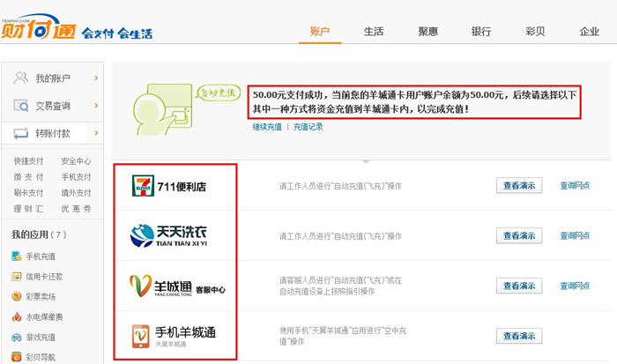Switch to the 生活 tab
Screen dimensions: 617x364
374,31
